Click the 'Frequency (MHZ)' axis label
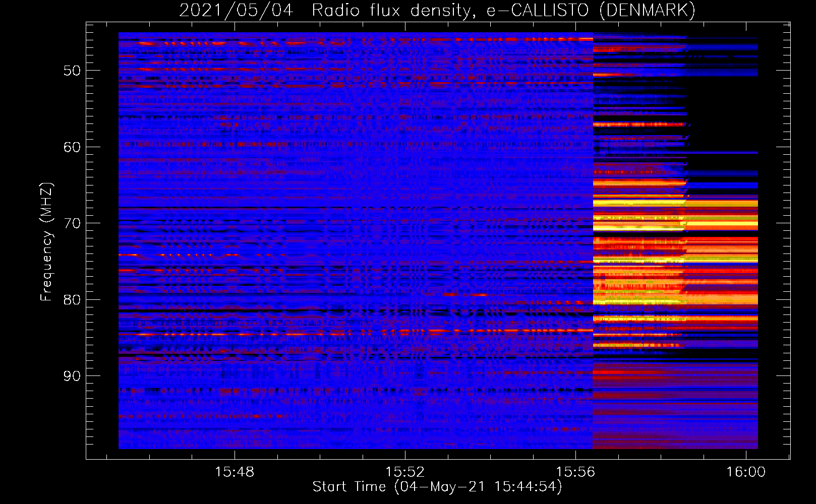Image resolution: width=816 pixels, height=504 pixels. pyautogui.click(x=46, y=242)
